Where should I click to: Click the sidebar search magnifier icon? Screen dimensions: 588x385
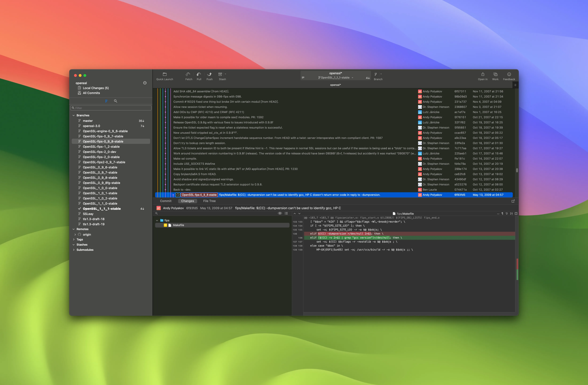115,101
